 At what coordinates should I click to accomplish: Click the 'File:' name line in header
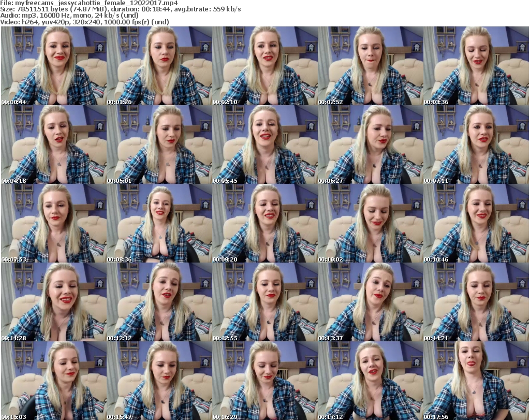point(89,3)
